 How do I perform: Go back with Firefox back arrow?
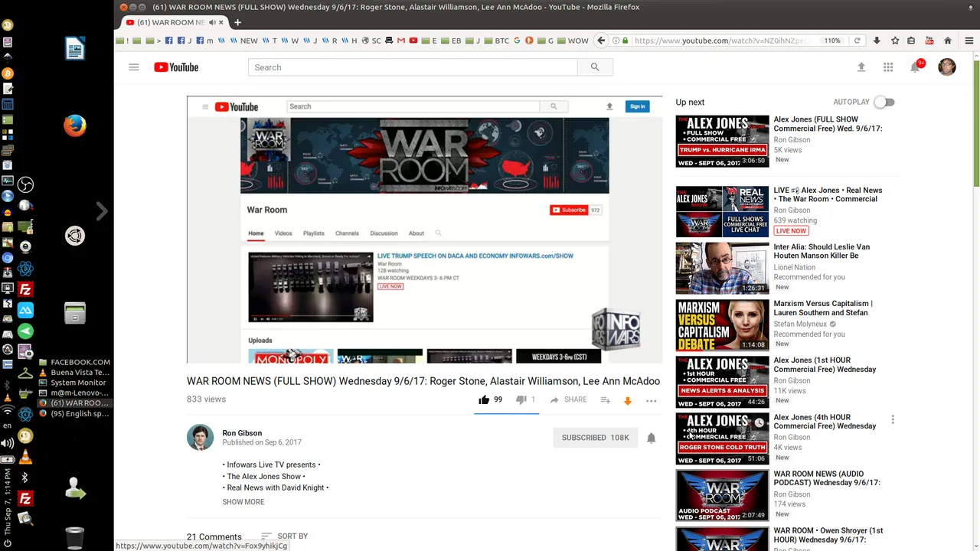point(601,41)
